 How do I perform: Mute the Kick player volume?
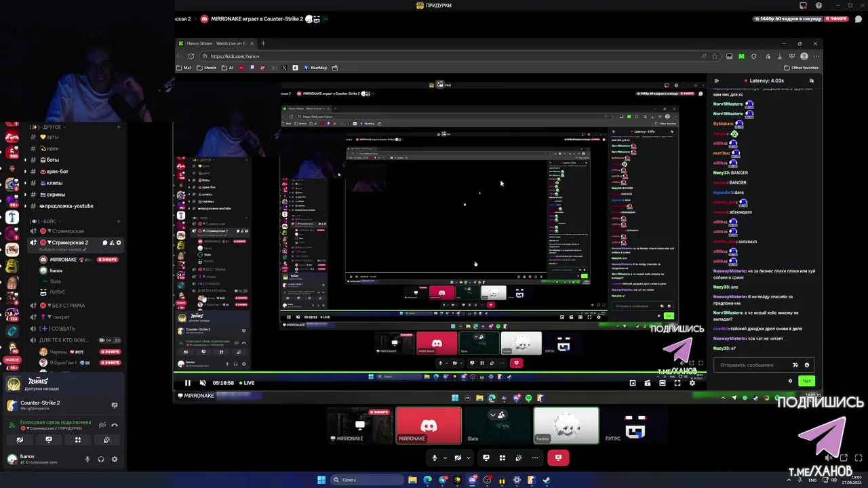tap(203, 383)
